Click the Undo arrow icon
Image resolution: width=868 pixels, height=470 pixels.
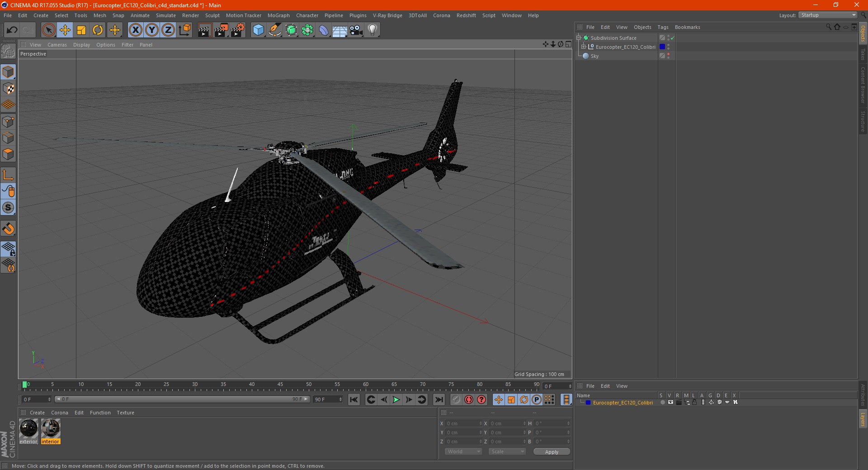coord(12,30)
